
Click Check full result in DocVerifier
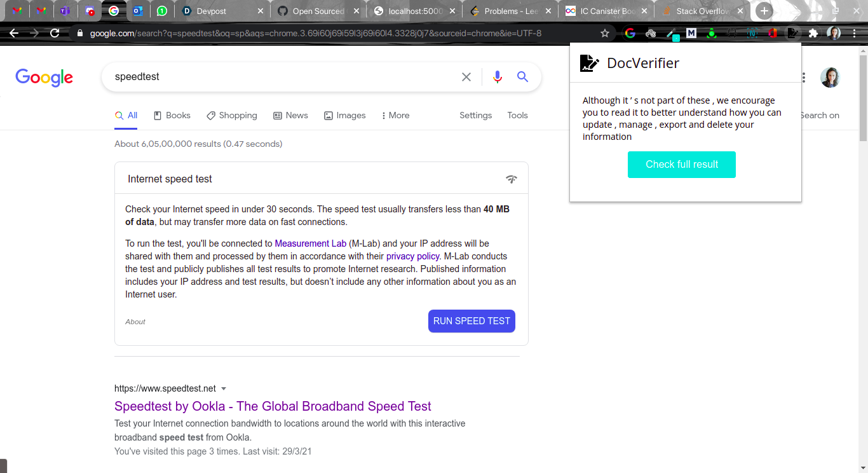[682, 165]
